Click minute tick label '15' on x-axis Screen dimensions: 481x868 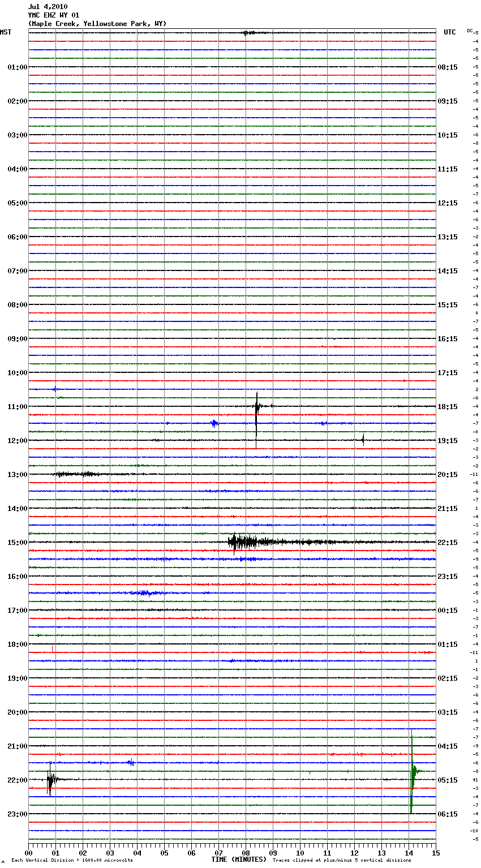[435, 853]
